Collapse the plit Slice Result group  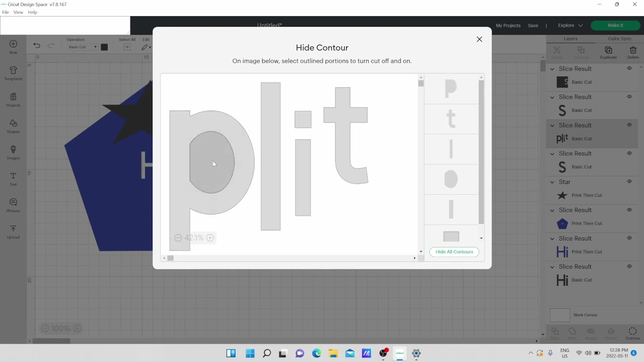(552, 125)
